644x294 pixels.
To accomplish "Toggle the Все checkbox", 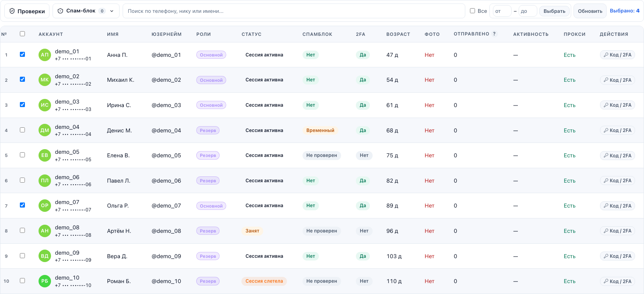I will click(x=472, y=11).
